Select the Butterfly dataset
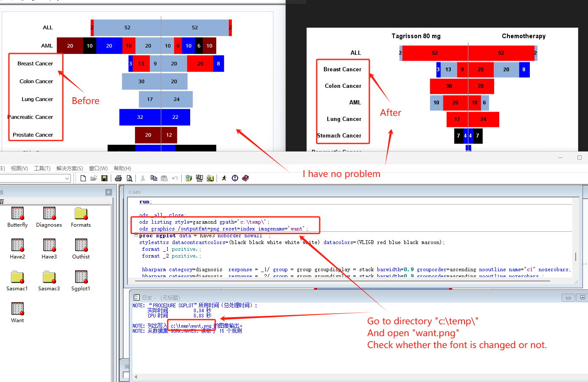Image resolution: width=588 pixels, height=382 pixels. point(17,218)
